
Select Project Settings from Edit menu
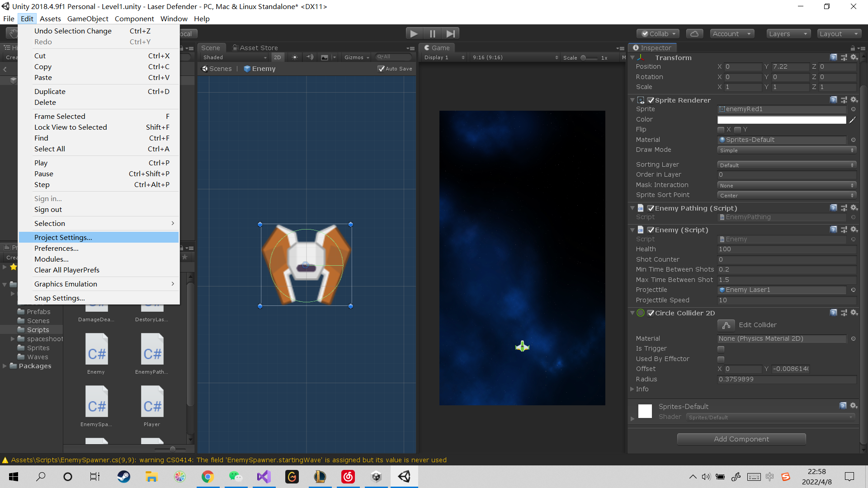click(62, 237)
